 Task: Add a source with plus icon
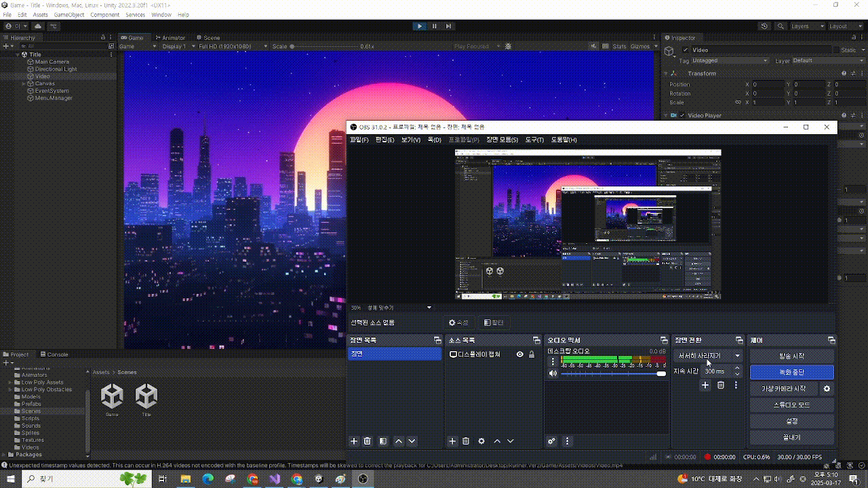point(453,441)
